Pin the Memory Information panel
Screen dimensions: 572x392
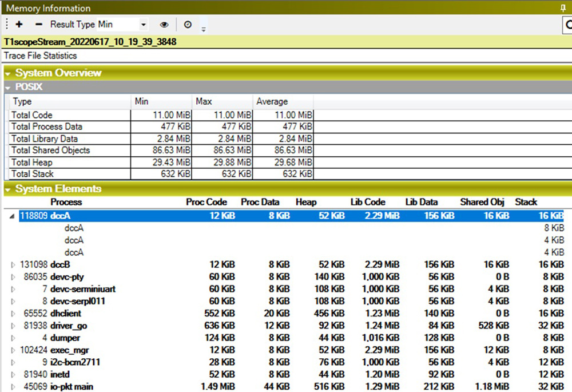(x=563, y=8)
